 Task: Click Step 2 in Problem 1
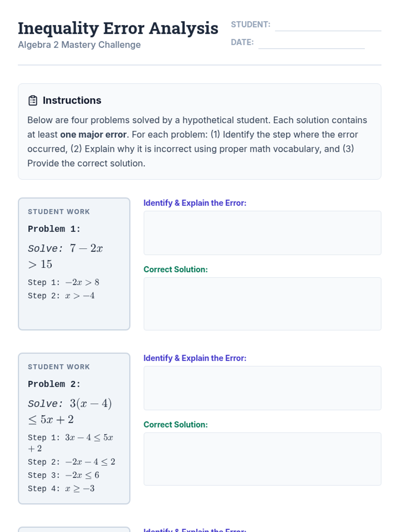coord(61,296)
